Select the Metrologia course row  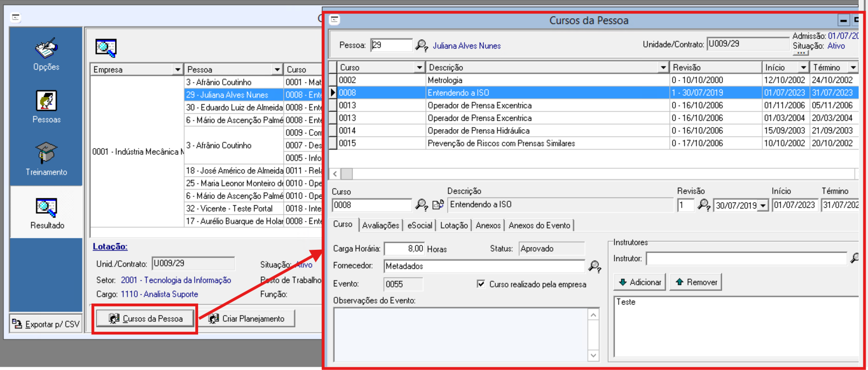(x=500, y=80)
